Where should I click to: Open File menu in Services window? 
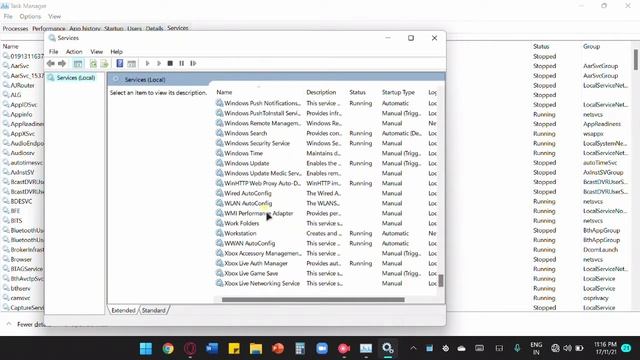(53, 52)
